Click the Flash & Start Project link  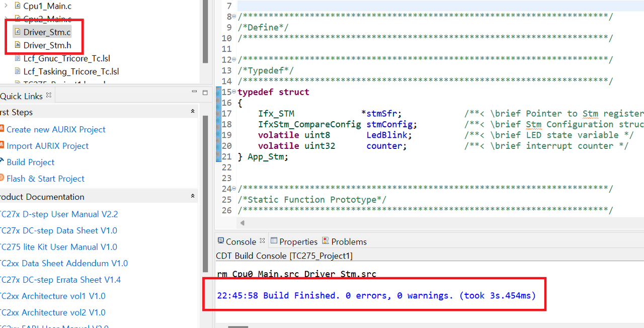tap(46, 179)
